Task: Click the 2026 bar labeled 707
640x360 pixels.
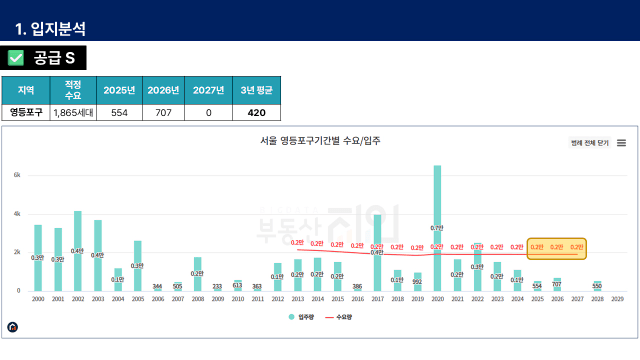Action: 557,284
